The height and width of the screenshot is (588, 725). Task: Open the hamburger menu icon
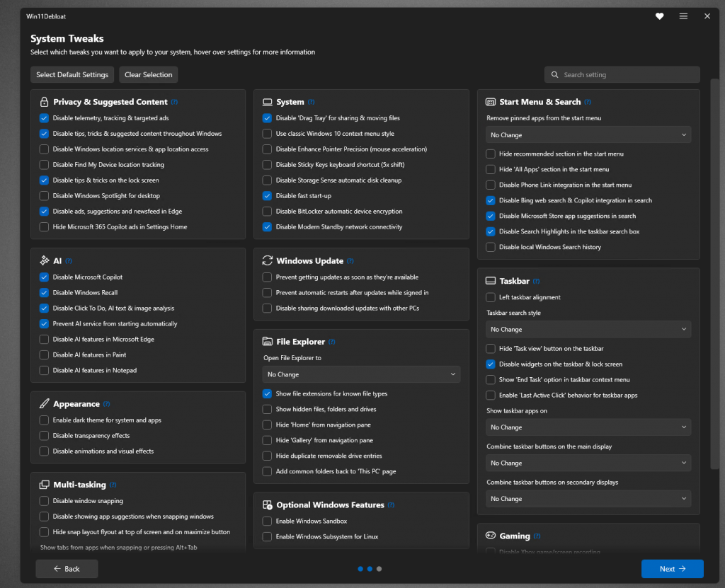[x=683, y=16]
